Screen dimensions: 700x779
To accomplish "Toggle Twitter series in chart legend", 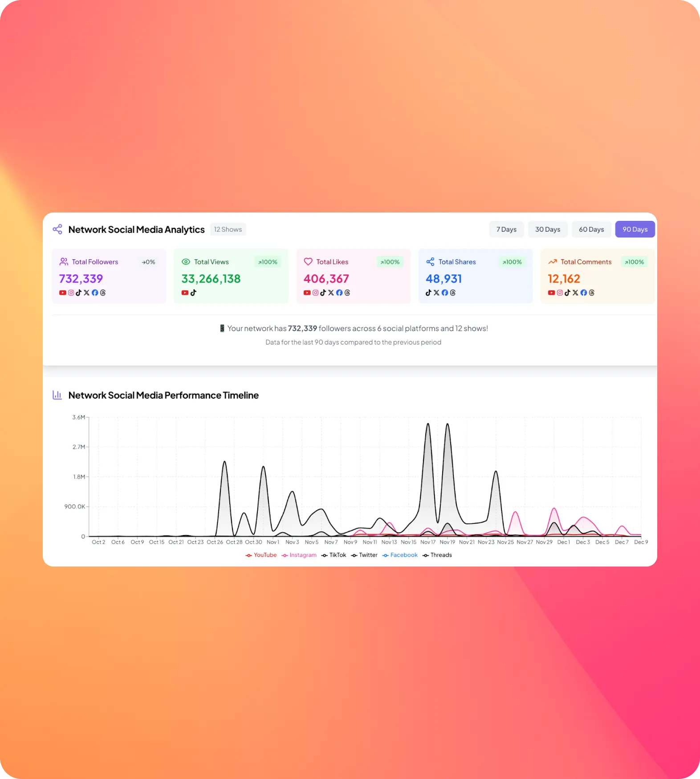I will tap(364, 555).
